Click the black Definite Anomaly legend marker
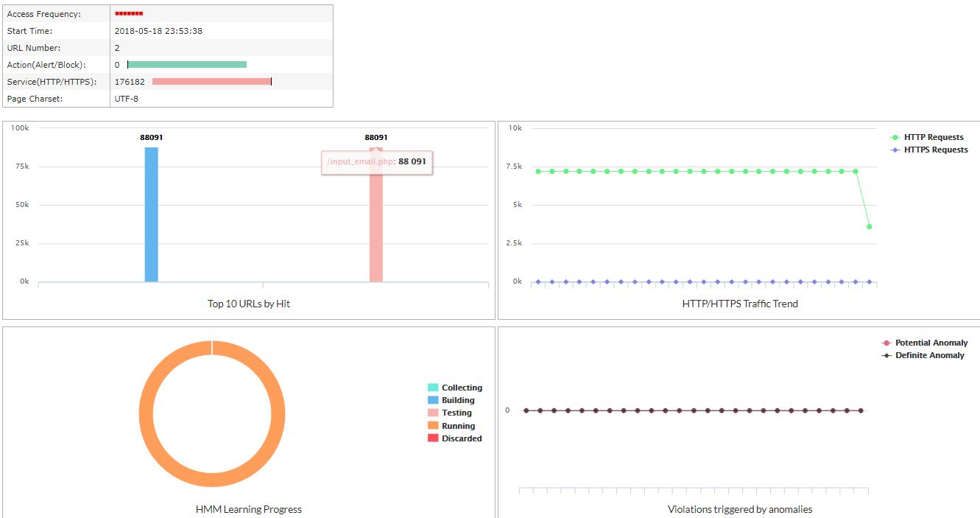 [x=886, y=355]
